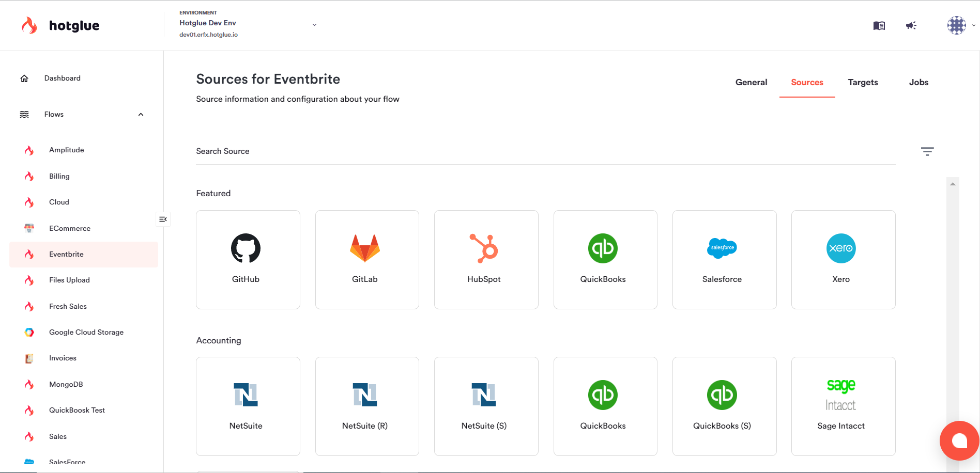Select the NetSuite (S) source

[486, 406]
